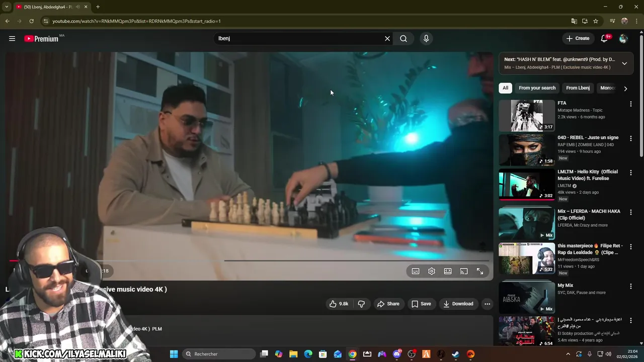644x362 pixels.
Task: Open the FTA video thumbnail
Action: 527,116
